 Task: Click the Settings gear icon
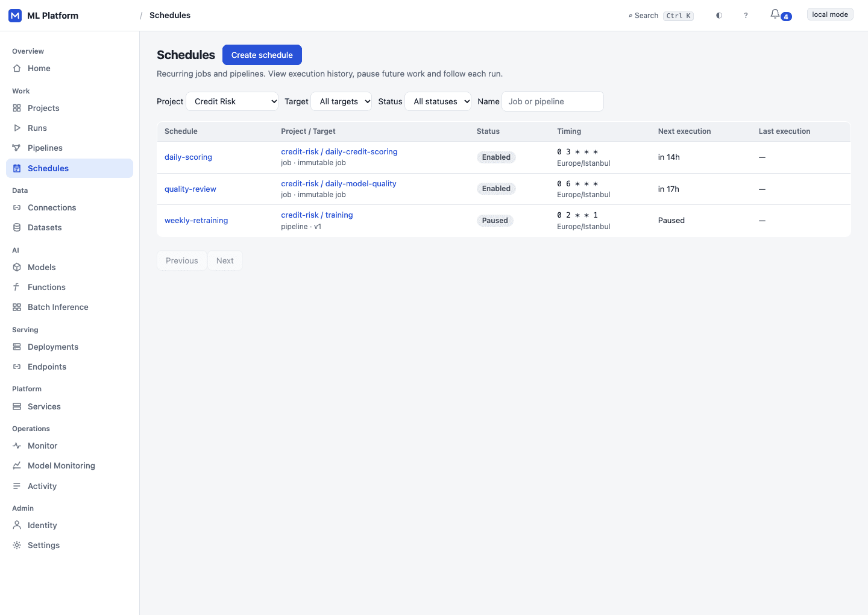[17, 545]
